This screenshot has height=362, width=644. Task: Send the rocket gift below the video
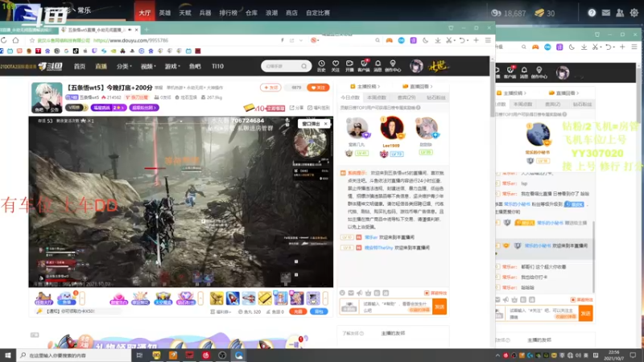coord(233,298)
